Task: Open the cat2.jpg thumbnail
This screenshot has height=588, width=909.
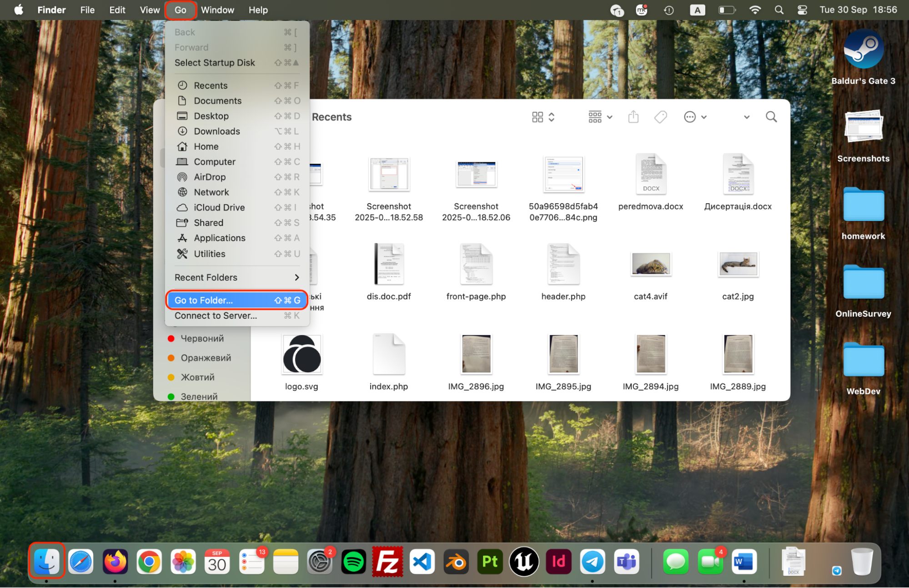Action: pyautogui.click(x=738, y=264)
